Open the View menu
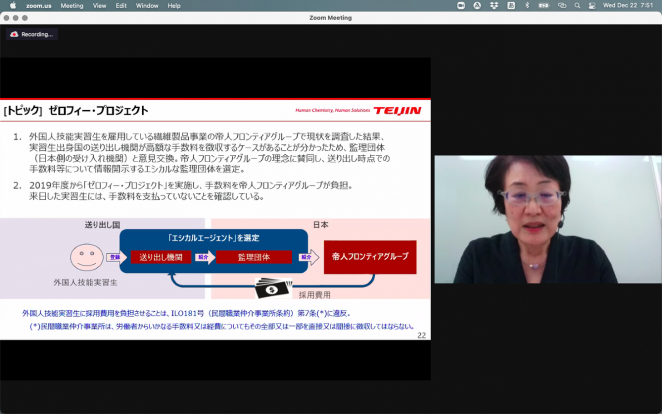Image resolution: width=662 pixels, height=414 pixels. 100,5
